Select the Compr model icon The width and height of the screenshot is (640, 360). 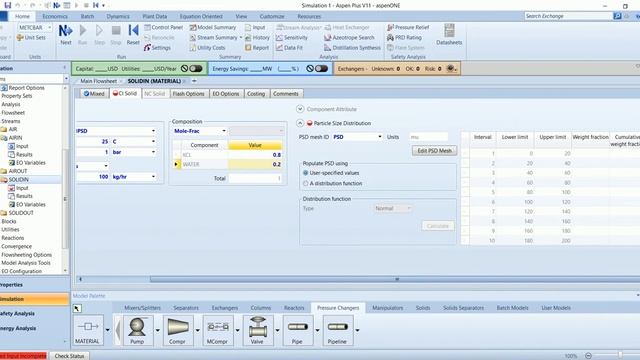pos(178,330)
